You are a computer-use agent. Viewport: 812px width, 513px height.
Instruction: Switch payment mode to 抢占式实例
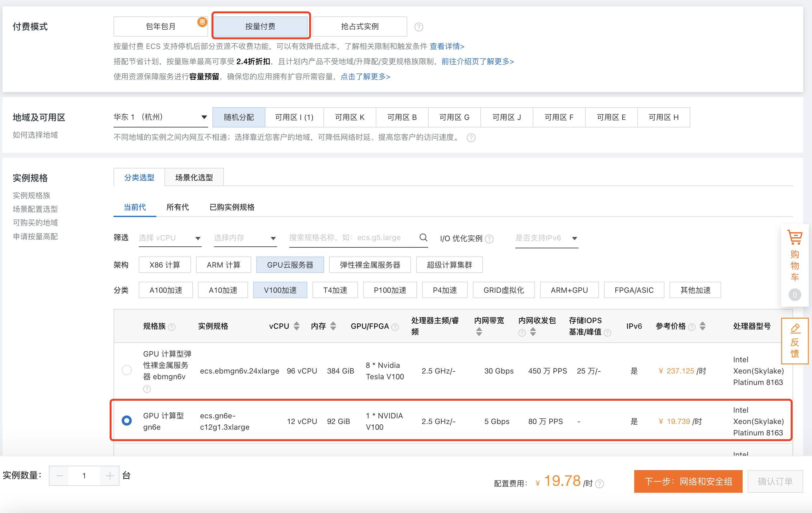[359, 26]
